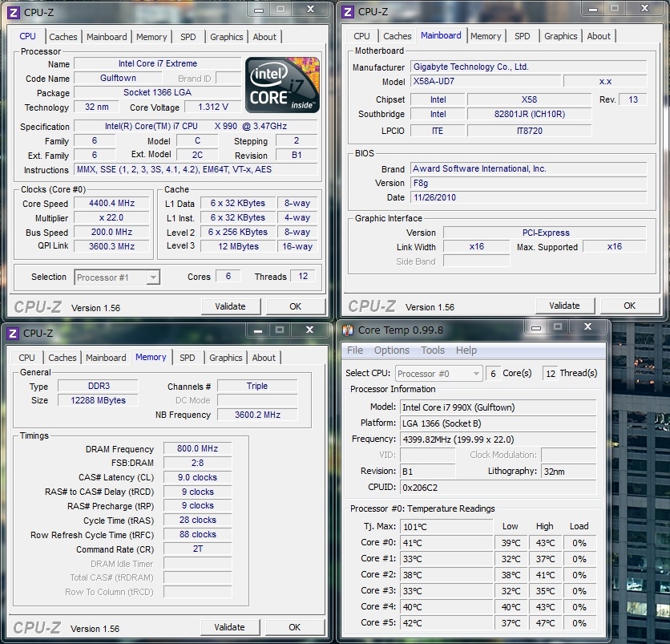Click the DRAM Frequency value field

(197, 449)
